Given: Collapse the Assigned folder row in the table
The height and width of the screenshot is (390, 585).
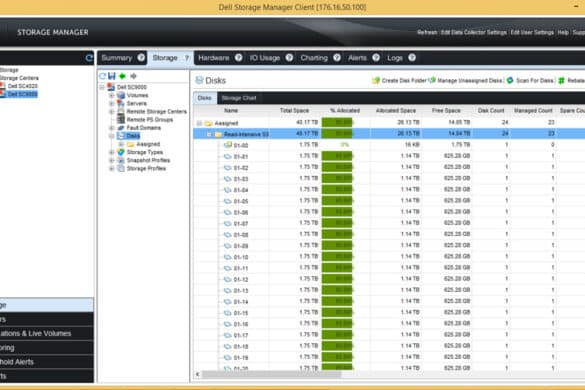Looking at the screenshot, I should [x=199, y=123].
